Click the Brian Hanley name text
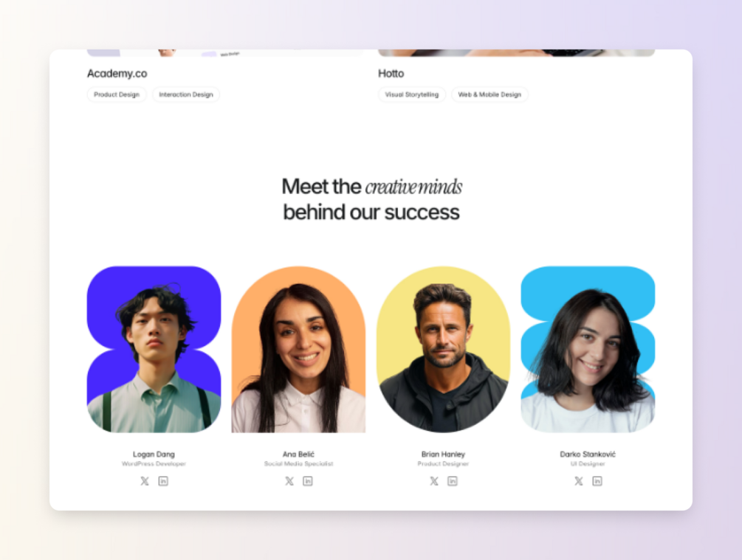Viewport: 742px width, 560px height. click(x=444, y=454)
